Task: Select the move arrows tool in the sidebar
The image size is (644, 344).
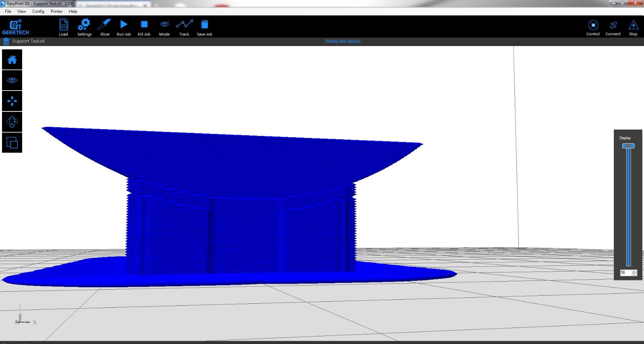Action: [x=12, y=101]
